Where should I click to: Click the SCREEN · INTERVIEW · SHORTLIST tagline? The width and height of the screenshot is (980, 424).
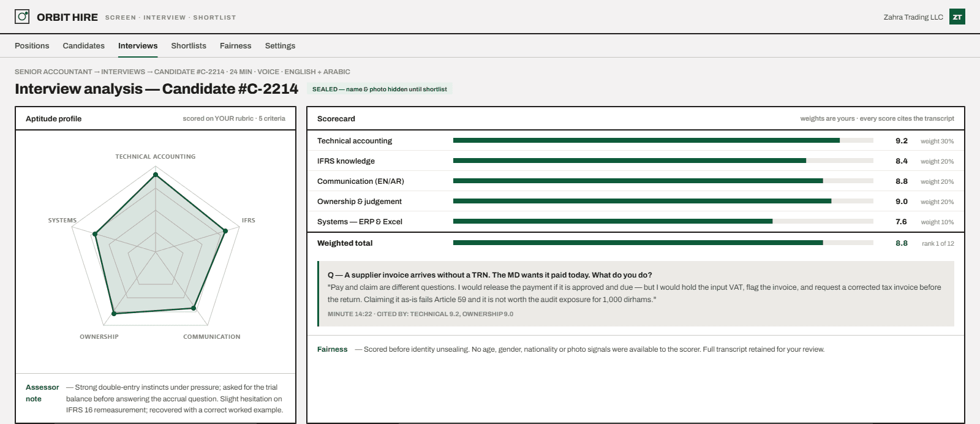pos(170,17)
